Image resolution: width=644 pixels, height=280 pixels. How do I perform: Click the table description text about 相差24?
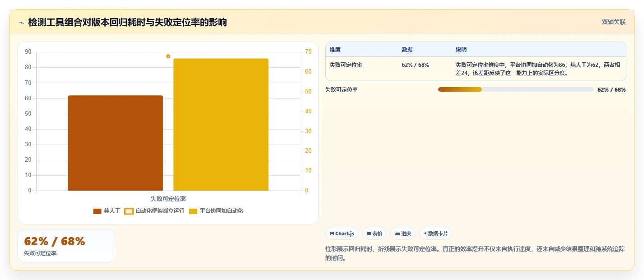[538, 69]
